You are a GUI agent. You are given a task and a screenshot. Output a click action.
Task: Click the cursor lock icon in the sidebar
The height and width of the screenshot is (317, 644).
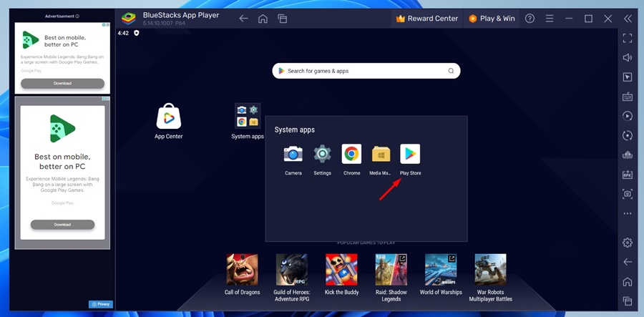[627, 77]
